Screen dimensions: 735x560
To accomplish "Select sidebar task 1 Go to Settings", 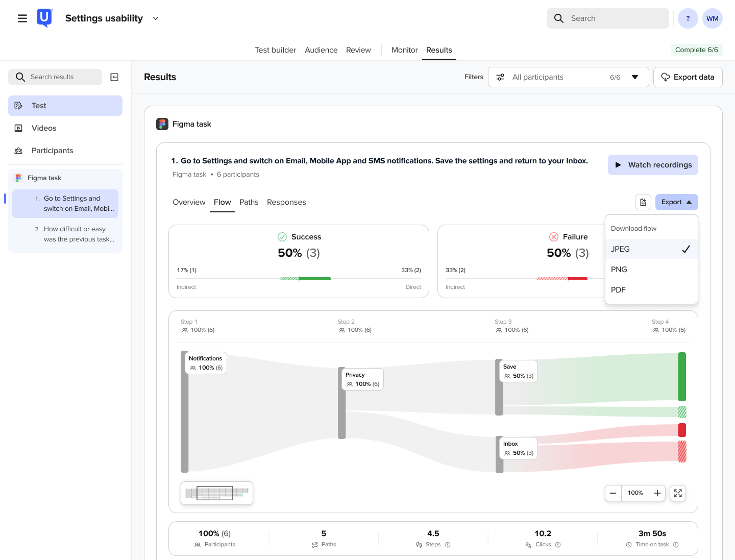I will [x=65, y=204].
